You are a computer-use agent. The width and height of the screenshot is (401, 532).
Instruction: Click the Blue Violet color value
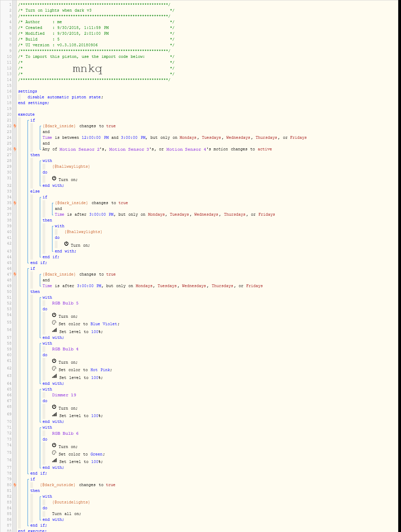104,324
